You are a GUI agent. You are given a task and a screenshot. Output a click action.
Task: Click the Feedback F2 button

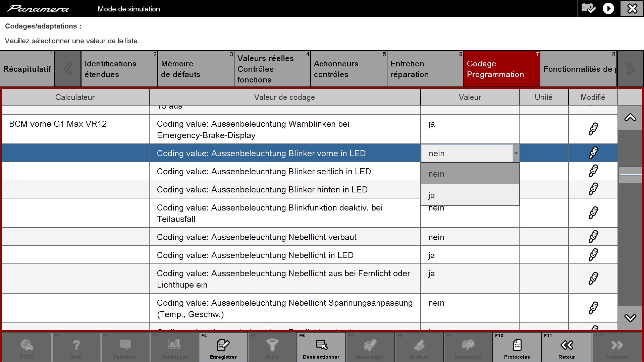click(x=125, y=347)
